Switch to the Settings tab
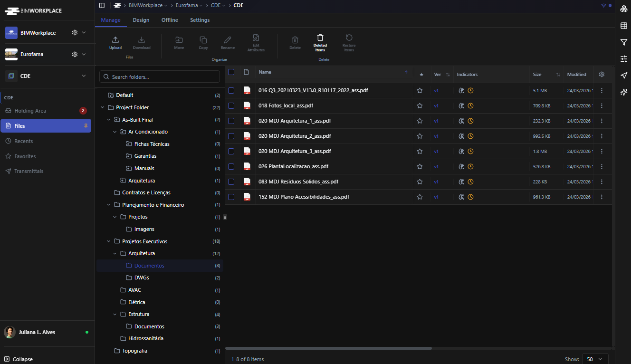The image size is (631, 364). 200,20
